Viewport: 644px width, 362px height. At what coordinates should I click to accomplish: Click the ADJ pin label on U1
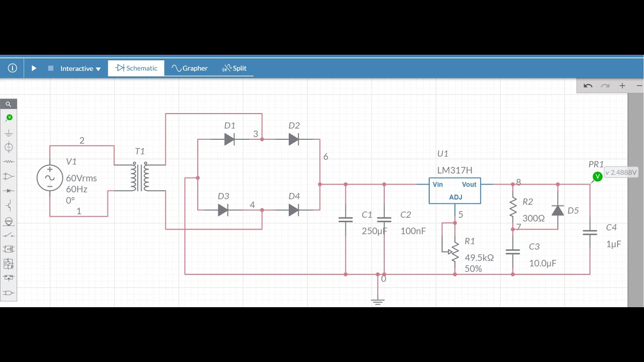point(455,197)
